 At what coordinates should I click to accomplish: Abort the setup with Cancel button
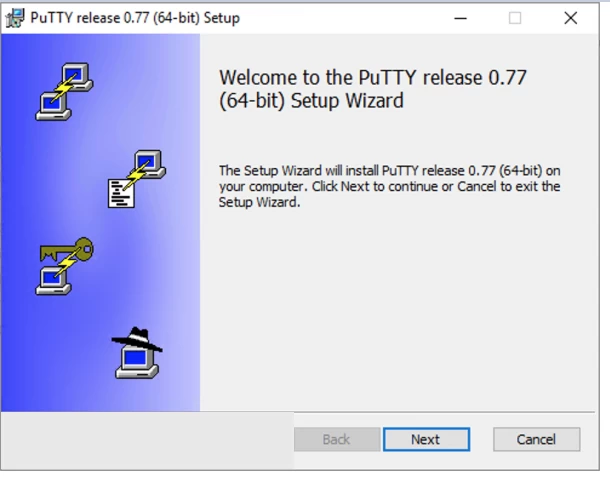(536, 439)
